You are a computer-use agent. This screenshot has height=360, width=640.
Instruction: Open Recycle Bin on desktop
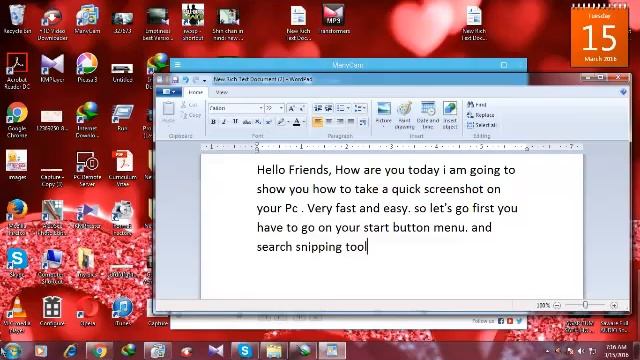coord(17,19)
